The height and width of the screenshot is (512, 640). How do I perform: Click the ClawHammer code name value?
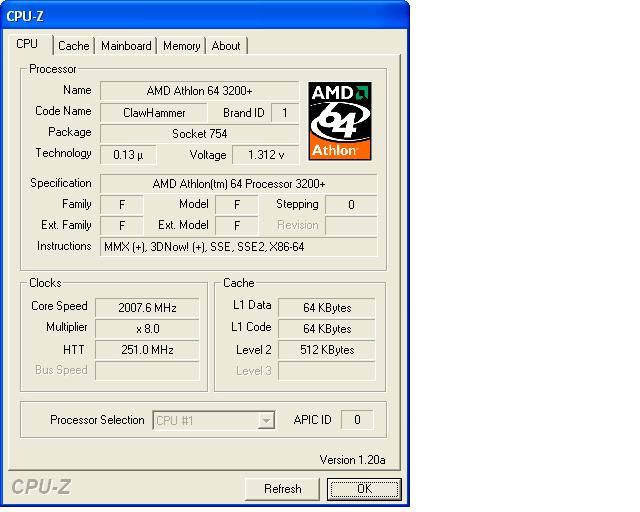click(x=154, y=113)
